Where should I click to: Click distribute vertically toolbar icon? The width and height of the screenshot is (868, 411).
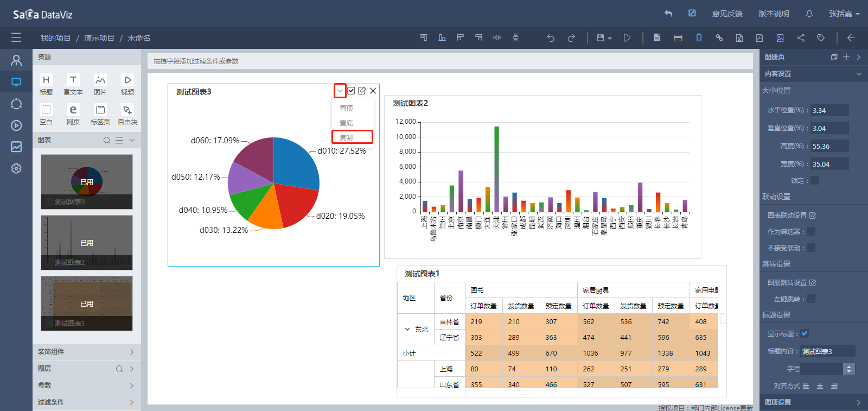tap(515, 37)
